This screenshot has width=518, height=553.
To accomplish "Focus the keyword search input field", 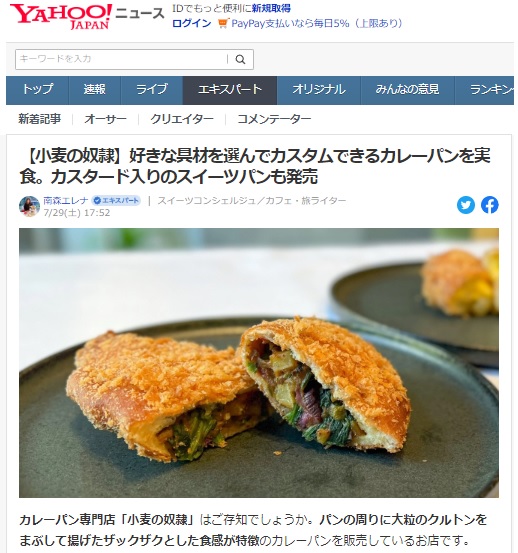I will [122, 59].
